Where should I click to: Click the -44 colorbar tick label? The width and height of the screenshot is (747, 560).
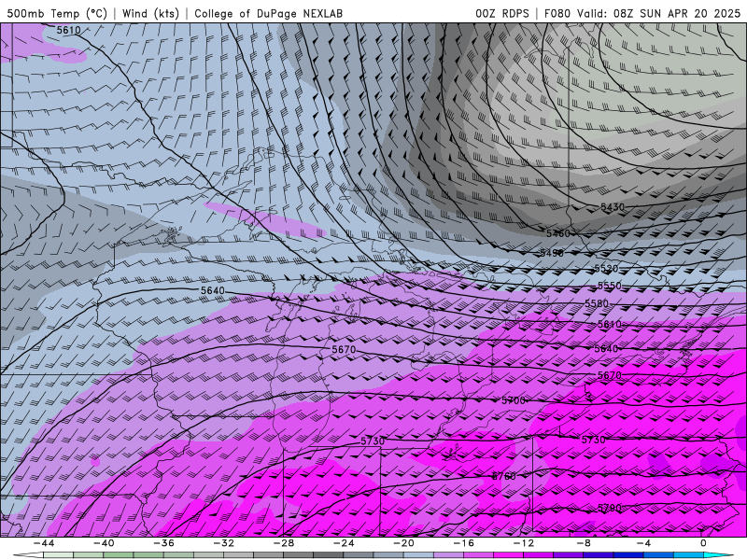tap(44, 543)
